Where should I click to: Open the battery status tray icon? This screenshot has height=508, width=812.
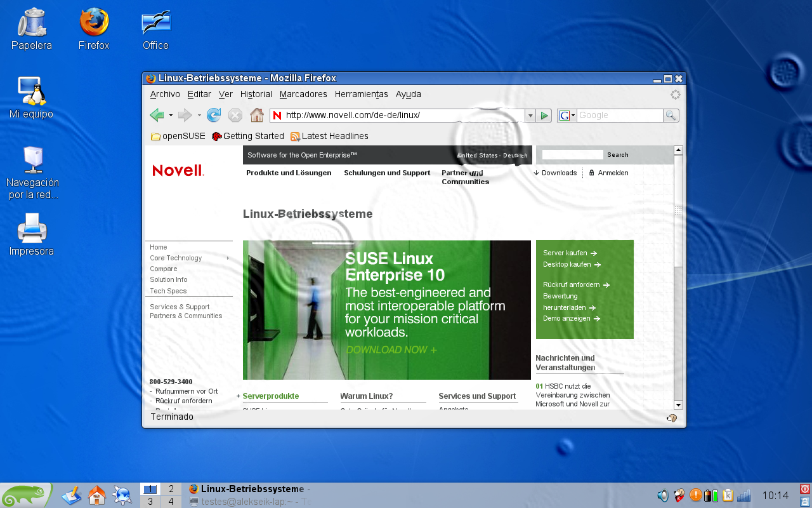click(711, 495)
